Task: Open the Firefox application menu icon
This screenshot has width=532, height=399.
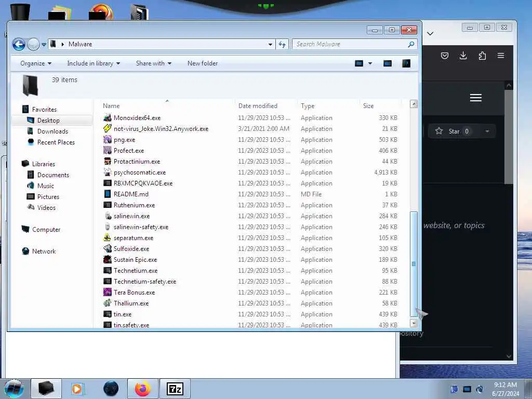Action: [501, 56]
